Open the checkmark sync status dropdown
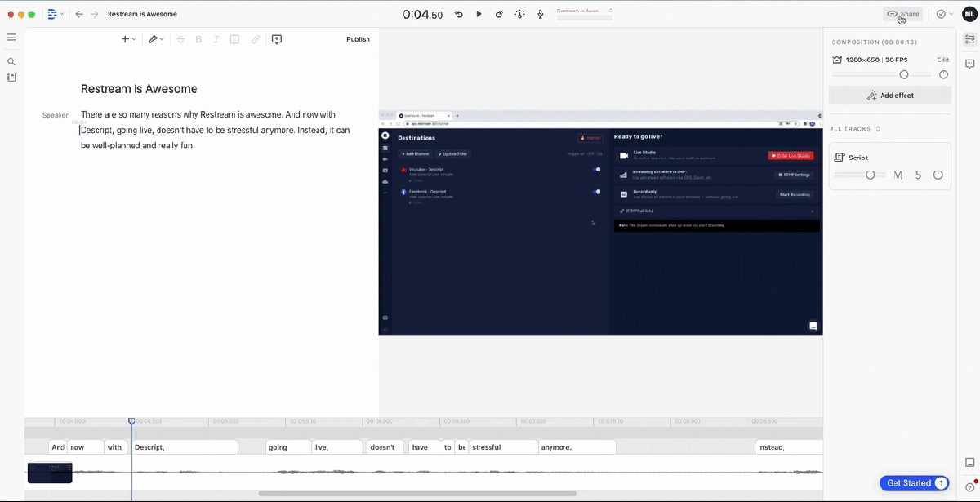 [945, 14]
